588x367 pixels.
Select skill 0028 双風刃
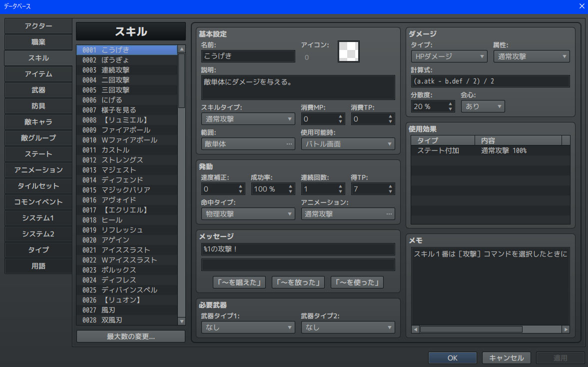click(x=127, y=320)
